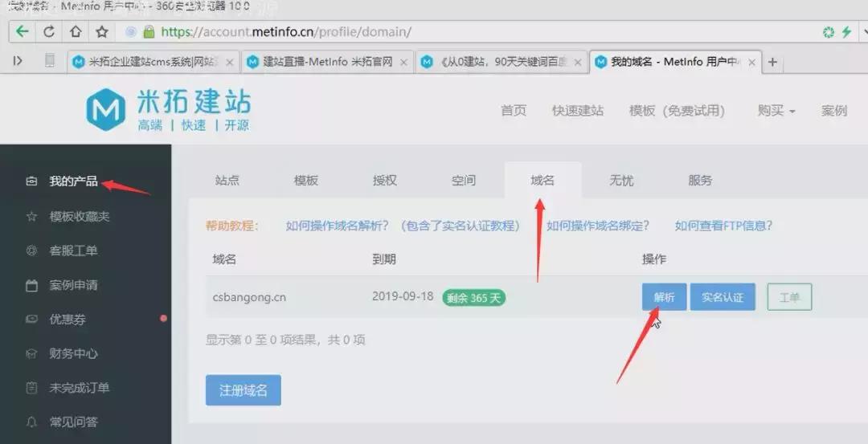Open 如何操作域名解析 help link
Viewport: 868px width, 444px height.
pyautogui.click(x=403, y=226)
